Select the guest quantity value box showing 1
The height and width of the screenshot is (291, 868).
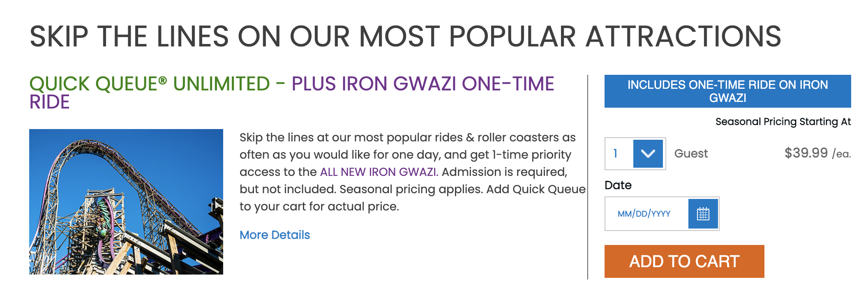[619, 154]
